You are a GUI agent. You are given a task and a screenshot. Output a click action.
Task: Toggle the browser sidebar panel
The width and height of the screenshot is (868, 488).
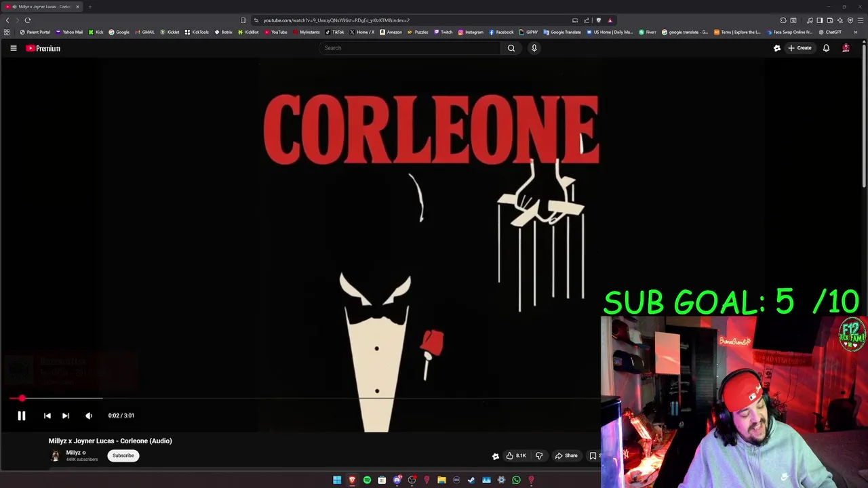(x=819, y=20)
